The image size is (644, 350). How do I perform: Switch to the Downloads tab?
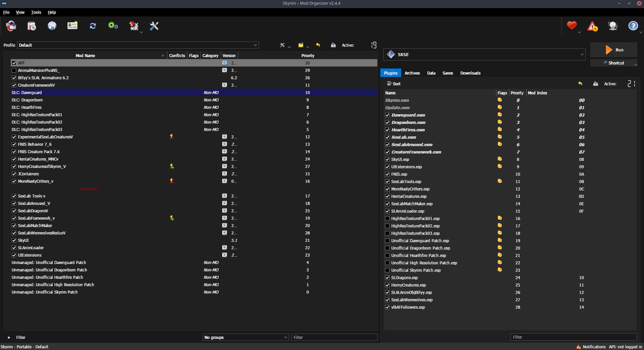(x=470, y=73)
